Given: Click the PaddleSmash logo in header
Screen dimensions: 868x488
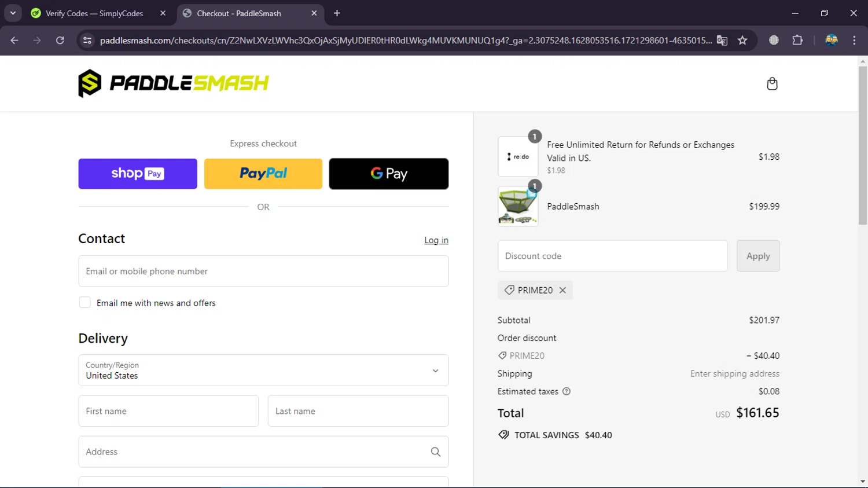Looking at the screenshot, I should click(174, 83).
